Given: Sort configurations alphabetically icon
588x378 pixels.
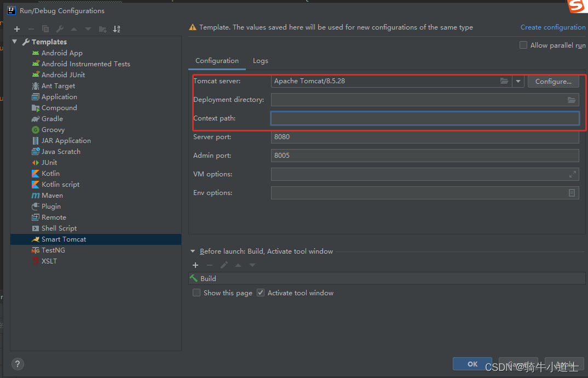Looking at the screenshot, I should pyautogui.click(x=117, y=29).
